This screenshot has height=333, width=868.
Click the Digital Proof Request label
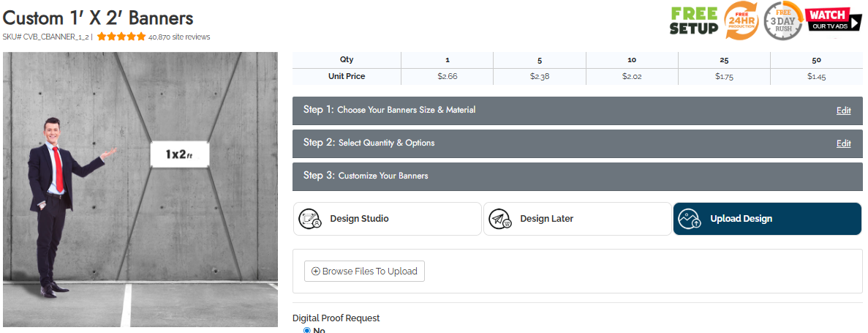click(x=336, y=318)
